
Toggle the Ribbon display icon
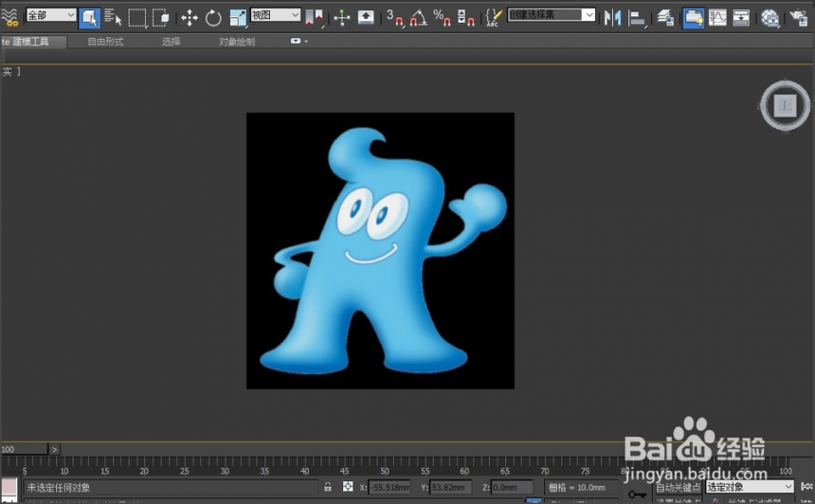694,18
